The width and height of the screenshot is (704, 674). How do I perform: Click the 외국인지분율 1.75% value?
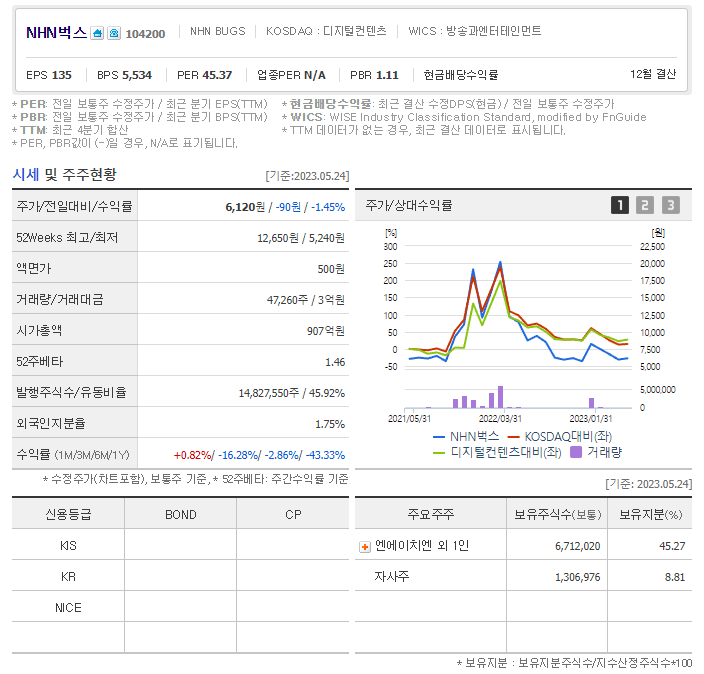330,424
